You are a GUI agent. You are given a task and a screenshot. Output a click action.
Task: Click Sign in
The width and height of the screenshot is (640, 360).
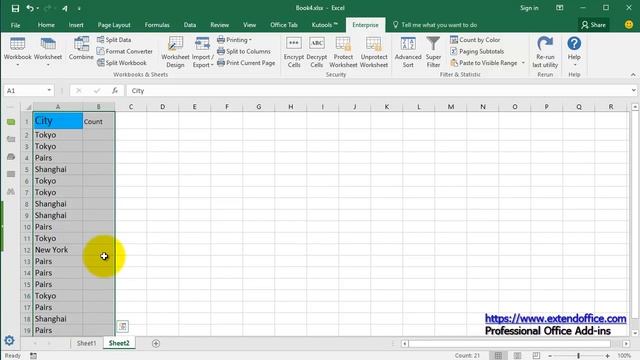529,8
